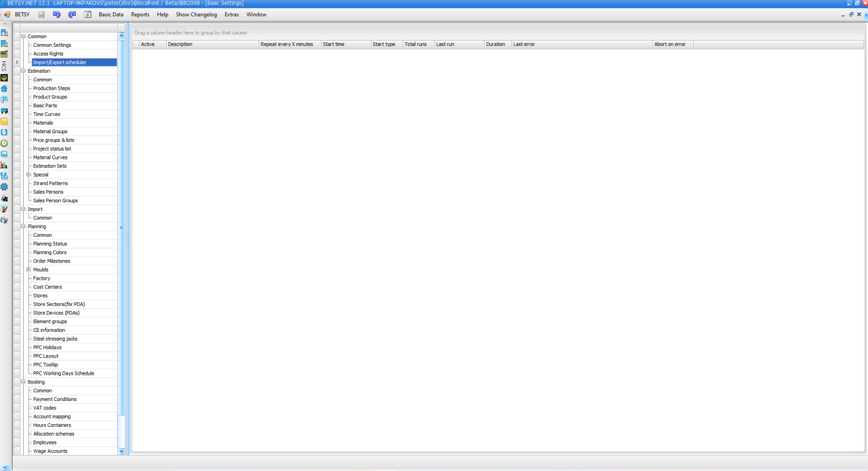868x471 pixels.
Task: Select the Time Curves tree item
Action: point(47,114)
